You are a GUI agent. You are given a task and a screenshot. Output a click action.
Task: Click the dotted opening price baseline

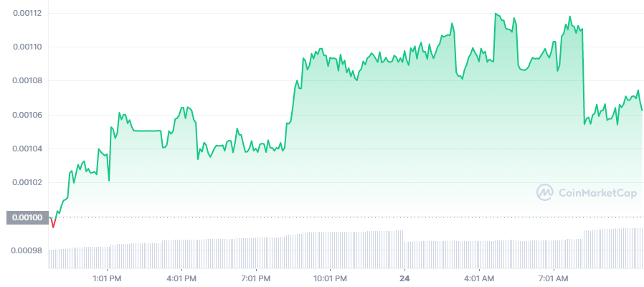click(346, 217)
